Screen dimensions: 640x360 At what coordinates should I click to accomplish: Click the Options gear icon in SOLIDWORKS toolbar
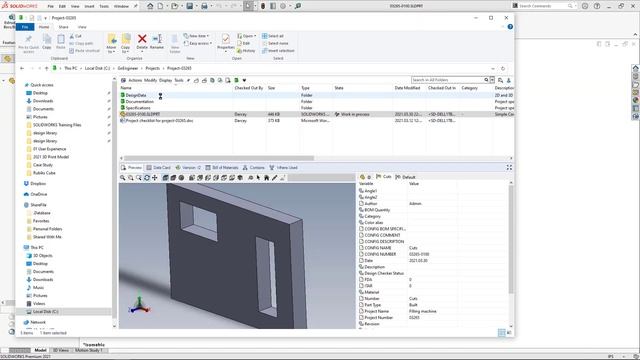point(283,6)
